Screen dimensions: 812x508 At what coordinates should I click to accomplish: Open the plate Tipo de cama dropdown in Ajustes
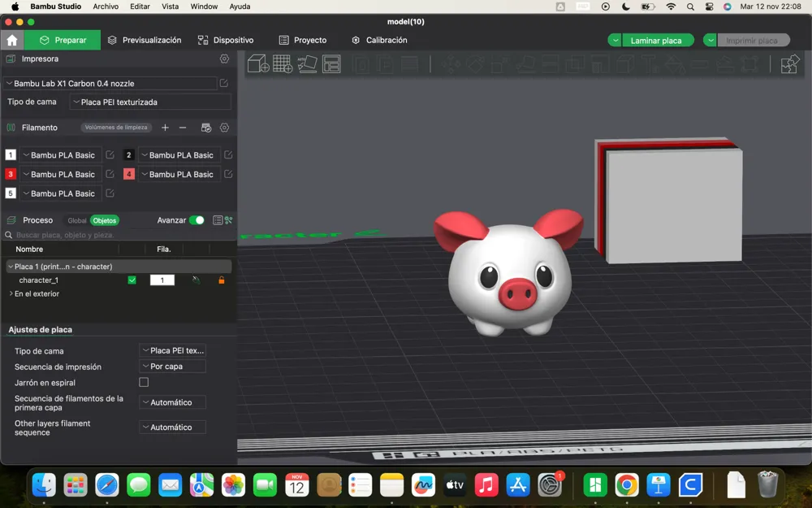172,350
